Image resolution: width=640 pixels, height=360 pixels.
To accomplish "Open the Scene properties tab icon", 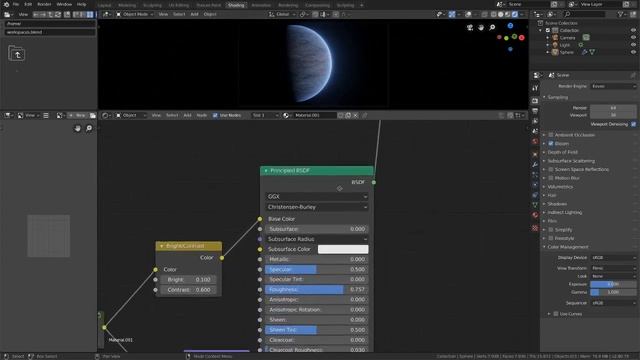I will tap(535, 131).
